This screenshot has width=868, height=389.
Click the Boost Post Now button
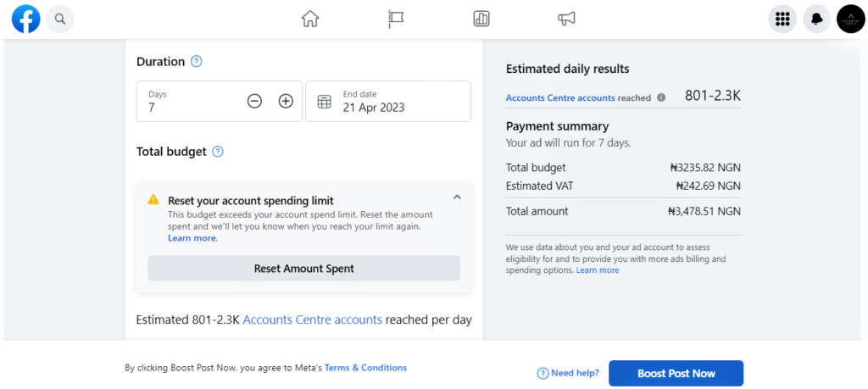tap(676, 374)
